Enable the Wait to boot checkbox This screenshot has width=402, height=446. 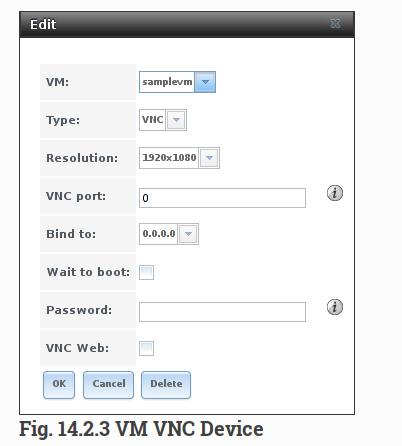tap(146, 272)
